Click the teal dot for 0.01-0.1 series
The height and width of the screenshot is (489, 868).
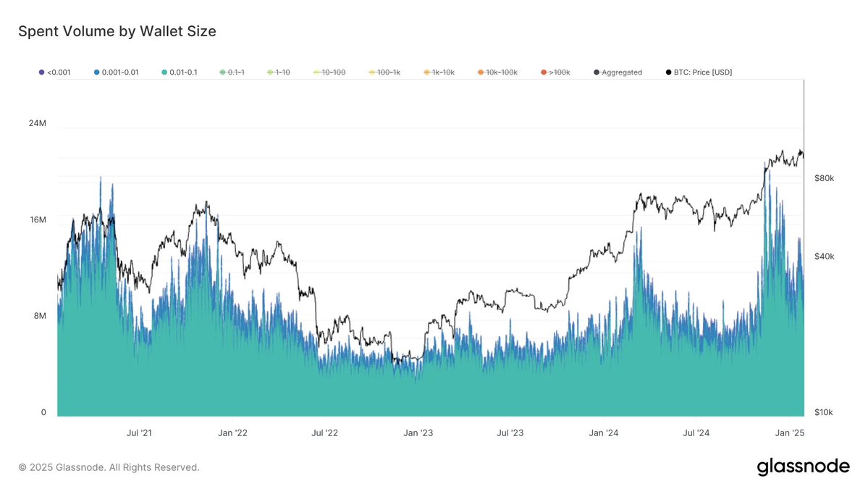[165, 72]
